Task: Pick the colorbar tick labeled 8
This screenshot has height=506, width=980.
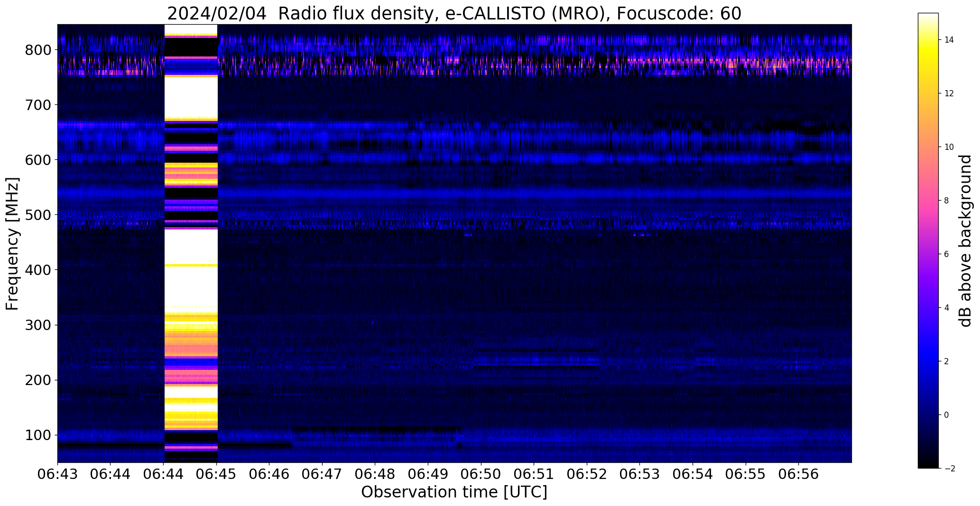Action: [947, 201]
